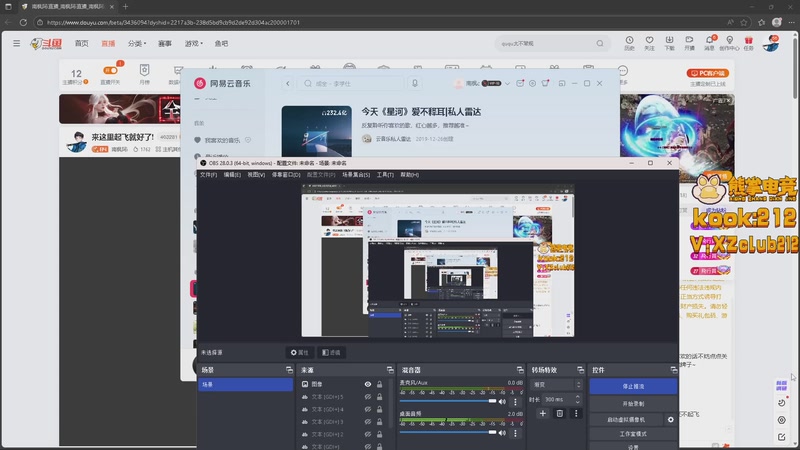Unlock the 图像 source

(x=380, y=384)
